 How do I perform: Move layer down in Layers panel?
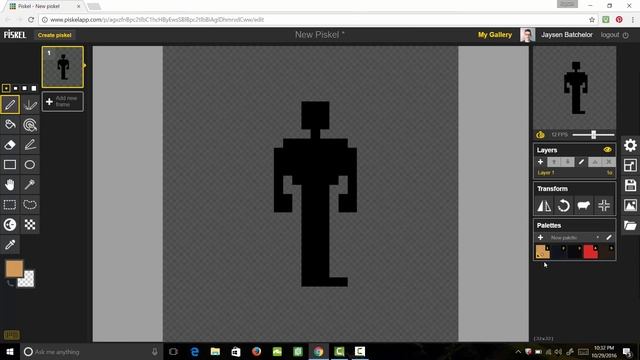(x=567, y=162)
